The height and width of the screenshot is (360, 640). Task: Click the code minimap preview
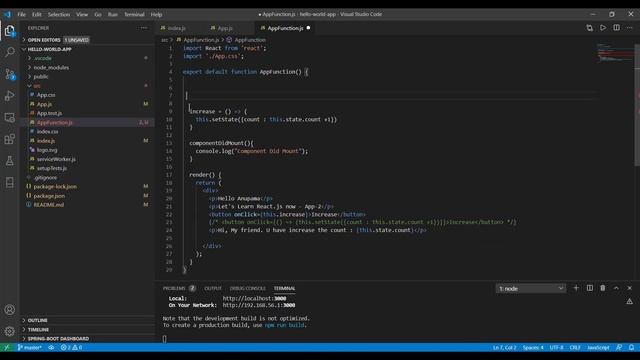point(615,52)
